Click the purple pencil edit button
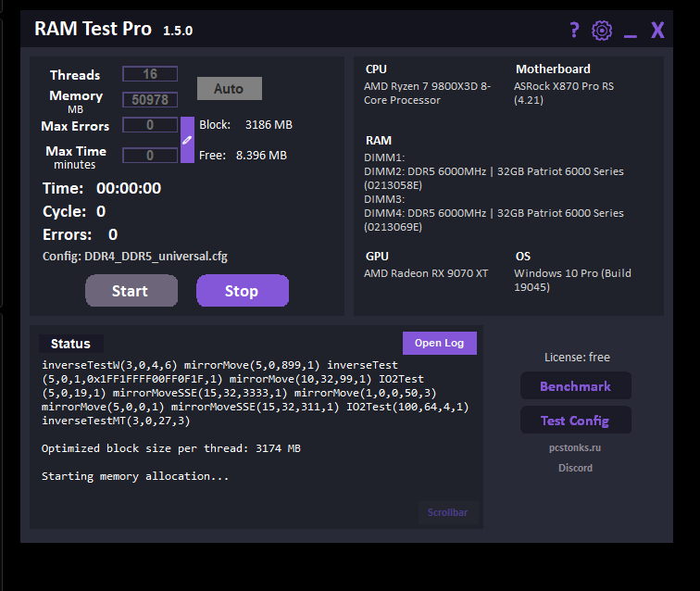The width and height of the screenshot is (700, 591). (x=187, y=140)
